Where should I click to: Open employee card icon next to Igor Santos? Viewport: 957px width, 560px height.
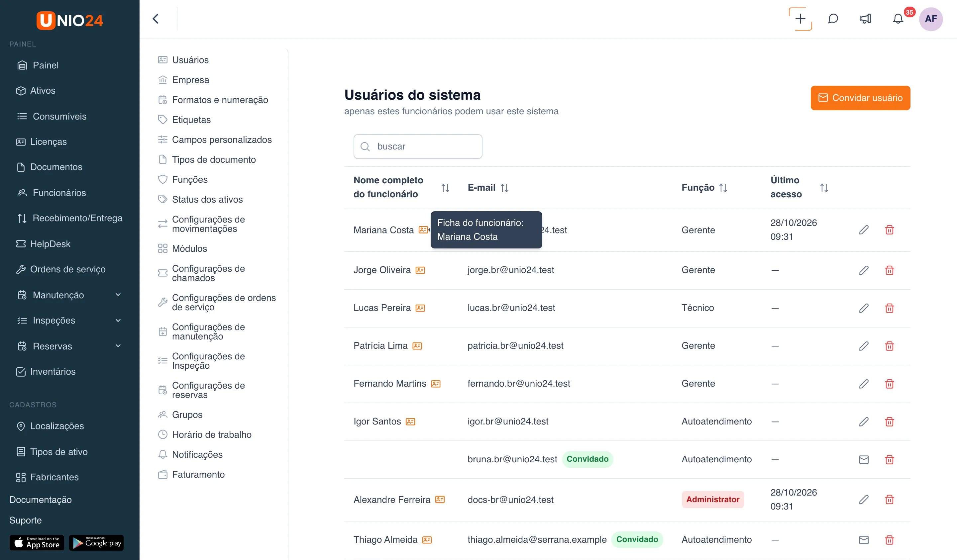coord(410,421)
